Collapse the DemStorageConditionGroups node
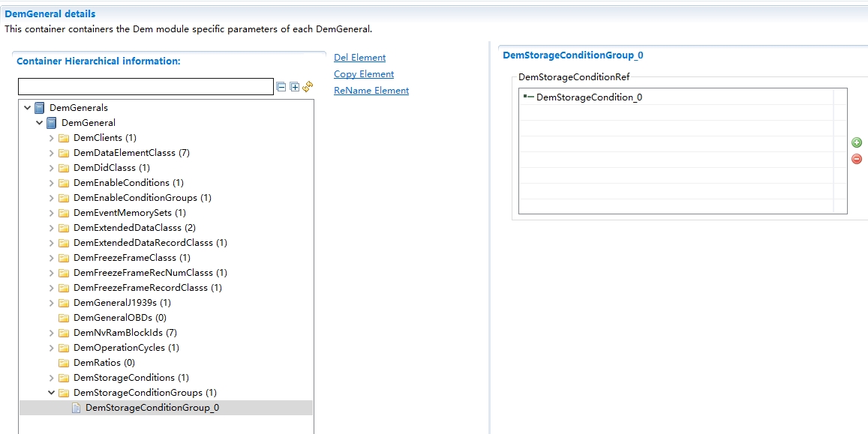 pyautogui.click(x=51, y=392)
